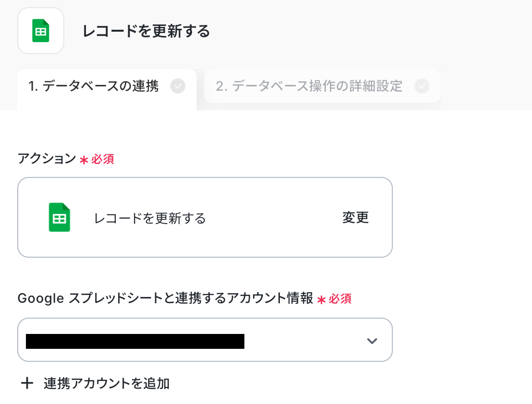Click the checkmark icon on the データベース操作の詳細設定 tab
The image size is (532, 404).
422,86
